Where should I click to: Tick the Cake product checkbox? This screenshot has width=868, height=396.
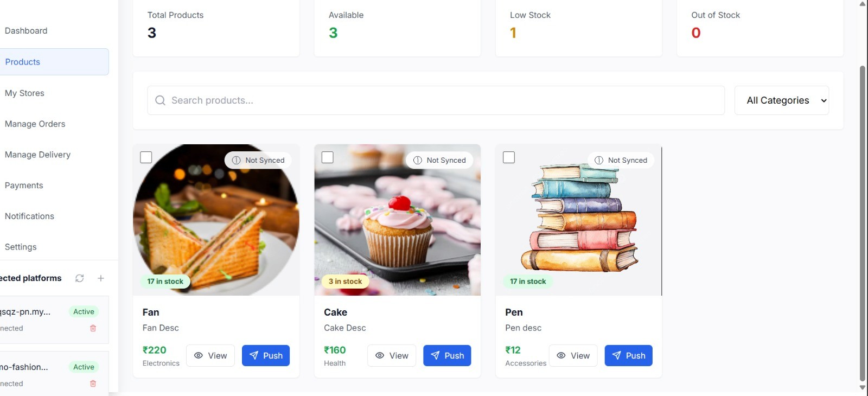point(328,157)
